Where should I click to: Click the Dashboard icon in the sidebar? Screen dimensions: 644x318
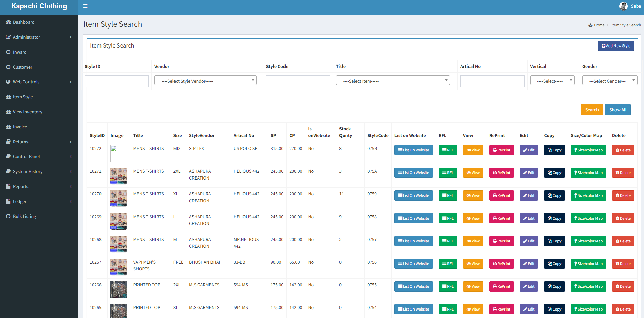(x=8, y=22)
